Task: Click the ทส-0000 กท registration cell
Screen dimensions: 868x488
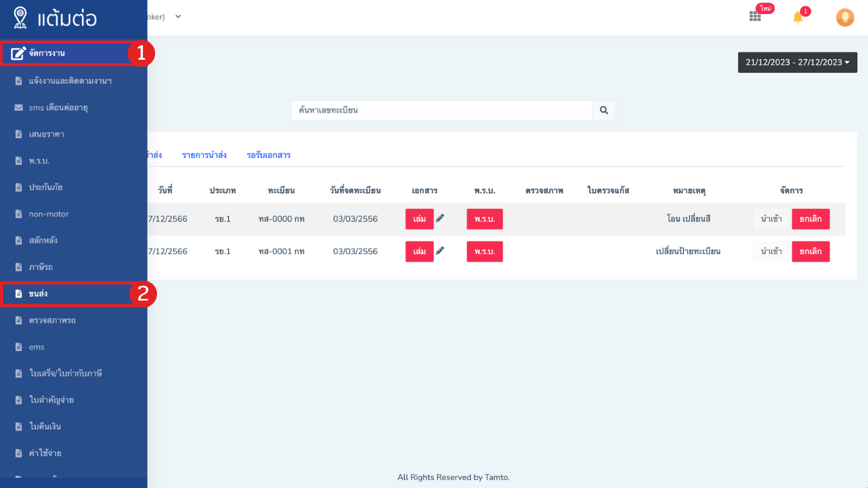Action: (281, 219)
